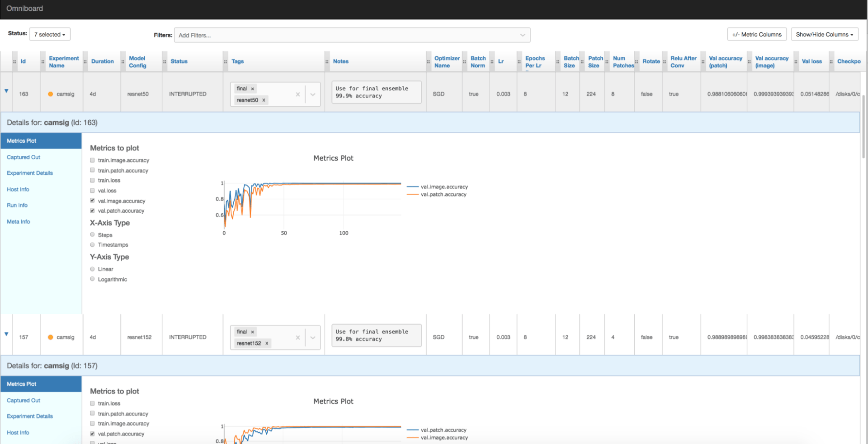Enable val.loss checkbox in run 163 details

coord(92,191)
